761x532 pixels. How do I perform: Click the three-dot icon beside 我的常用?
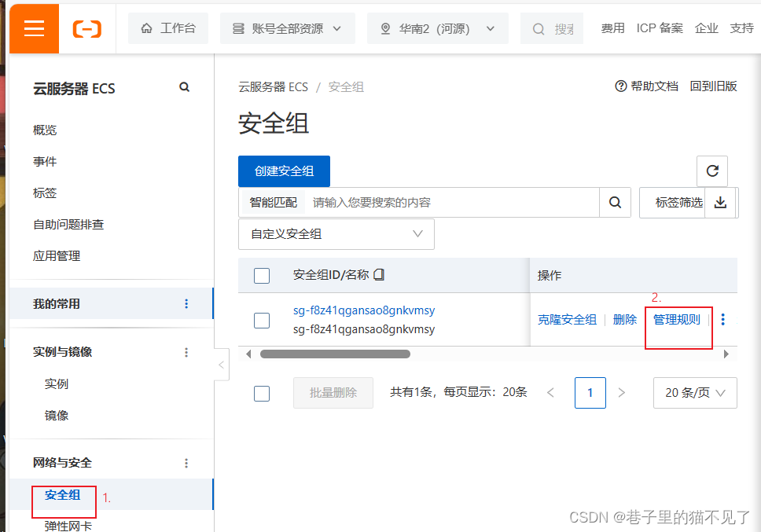[x=186, y=303]
